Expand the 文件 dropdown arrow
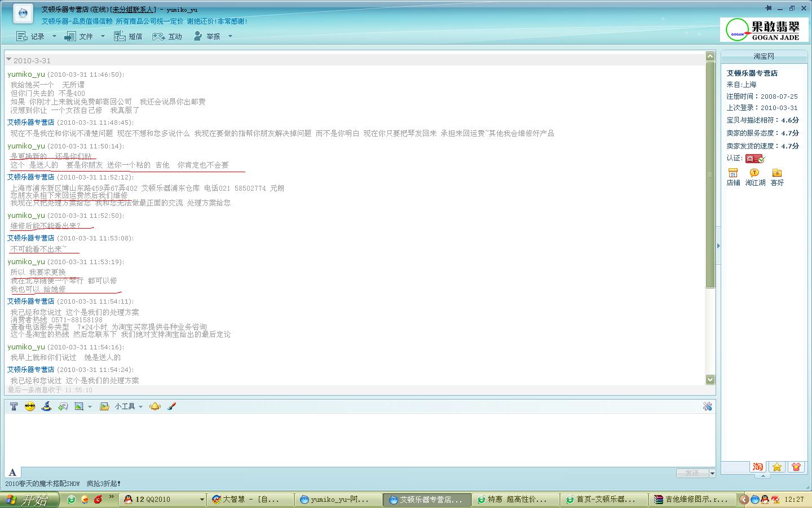 coord(103,36)
